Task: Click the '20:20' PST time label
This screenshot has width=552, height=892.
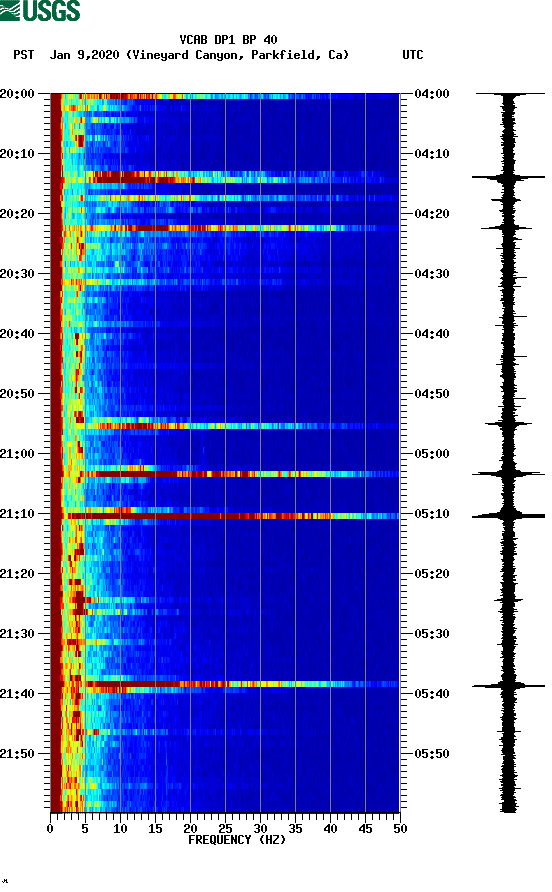Action: (x=18, y=214)
